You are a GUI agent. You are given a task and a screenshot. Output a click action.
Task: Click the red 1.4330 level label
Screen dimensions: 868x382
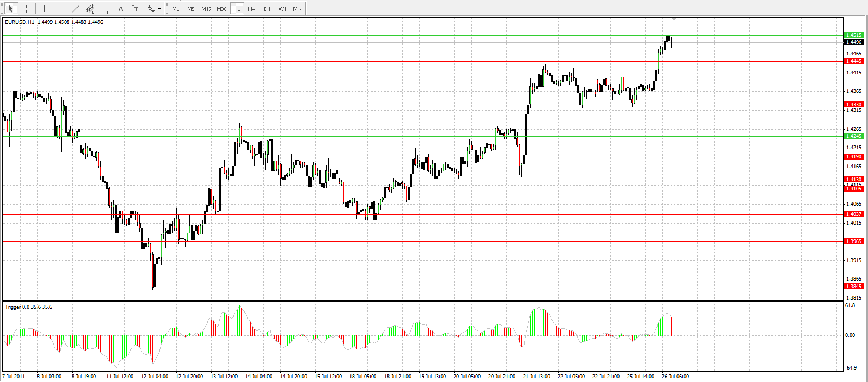tap(854, 105)
